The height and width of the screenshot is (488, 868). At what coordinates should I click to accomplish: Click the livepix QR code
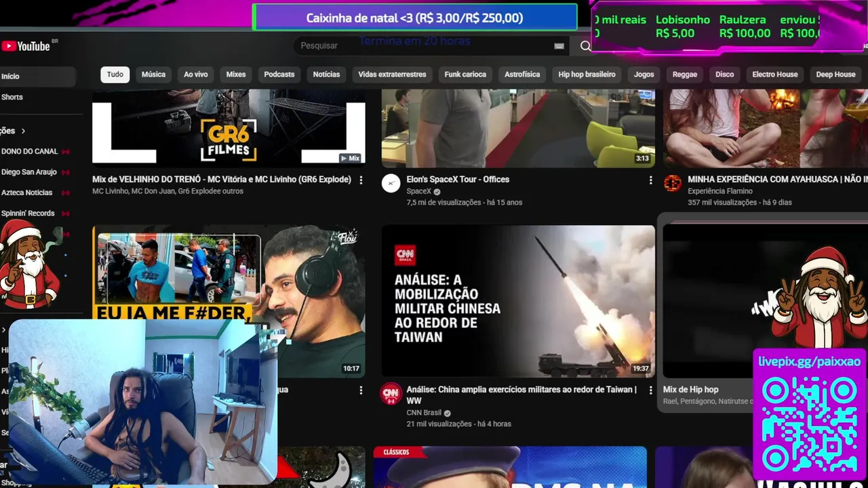810,424
